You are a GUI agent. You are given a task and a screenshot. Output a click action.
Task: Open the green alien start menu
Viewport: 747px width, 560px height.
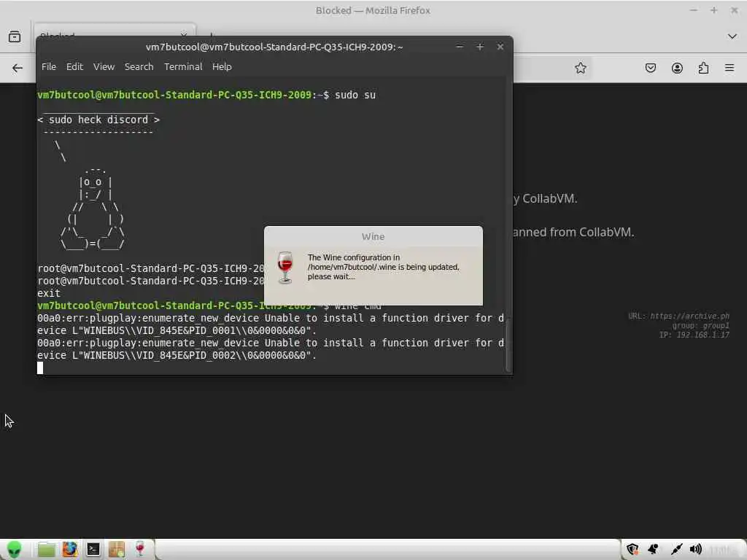[15, 550]
